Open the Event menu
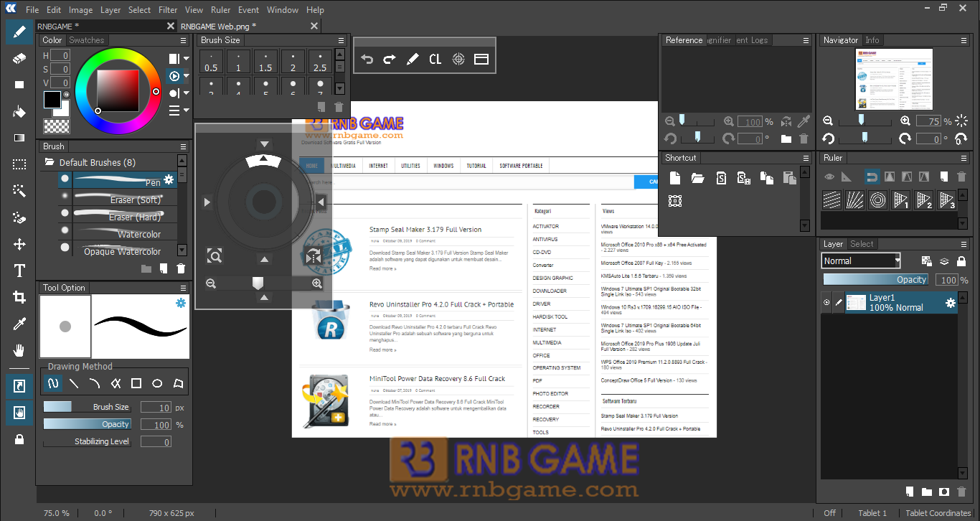This screenshot has width=980, height=521. [x=249, y=10]
